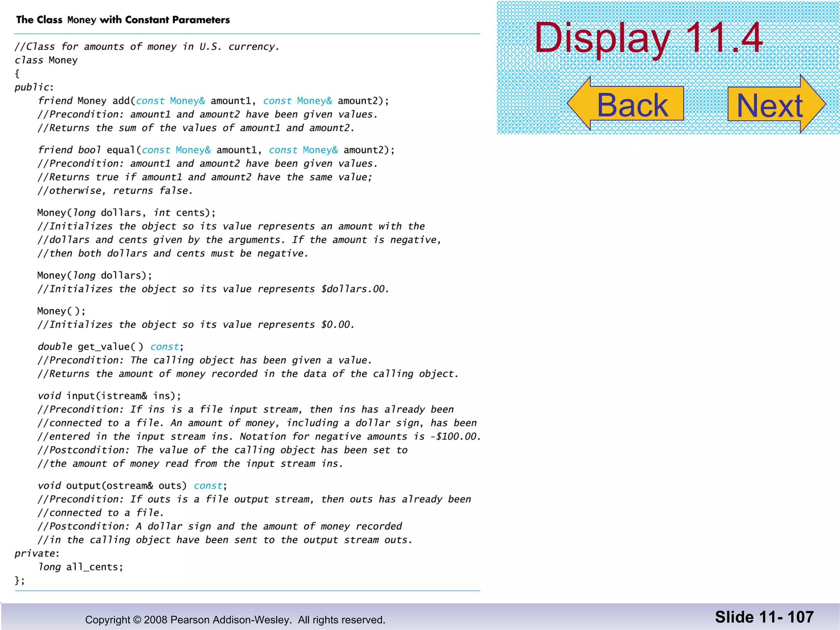The image size is (840, 630).
Task: Click the 'class Money' declaration line
Action: click(x=46, y=60)
